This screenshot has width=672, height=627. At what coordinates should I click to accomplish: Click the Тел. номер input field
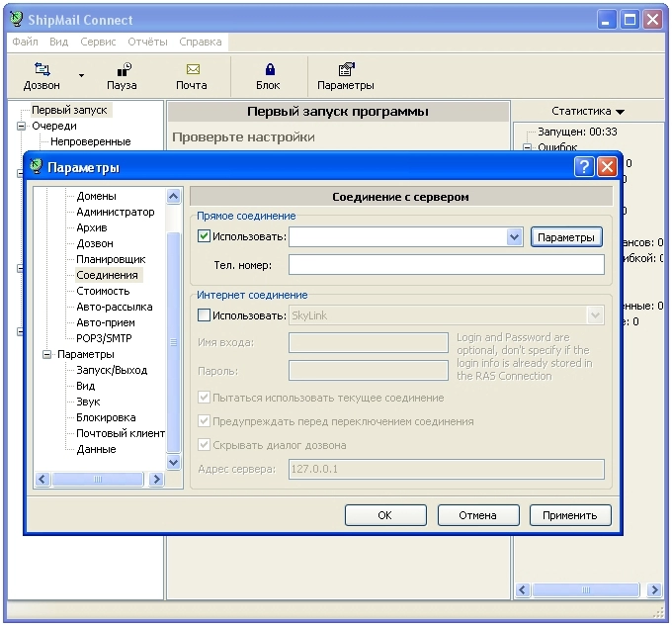tap(447, 265)
